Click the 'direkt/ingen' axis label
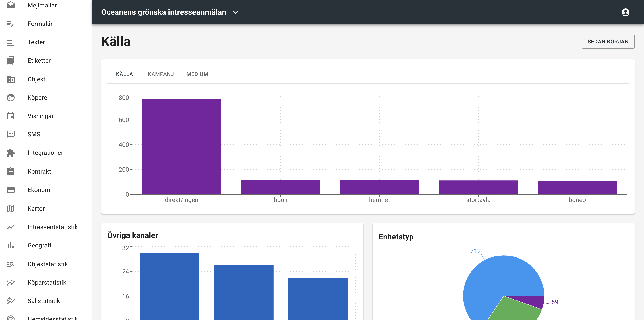This screenshot has width=644, height=320. 182,200
